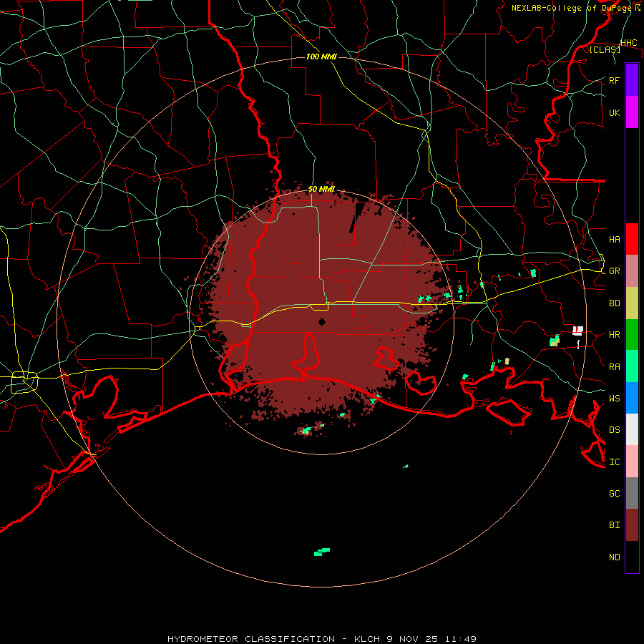Click the GR legend color swatch
644x644 pixels.
coord(632,270)
